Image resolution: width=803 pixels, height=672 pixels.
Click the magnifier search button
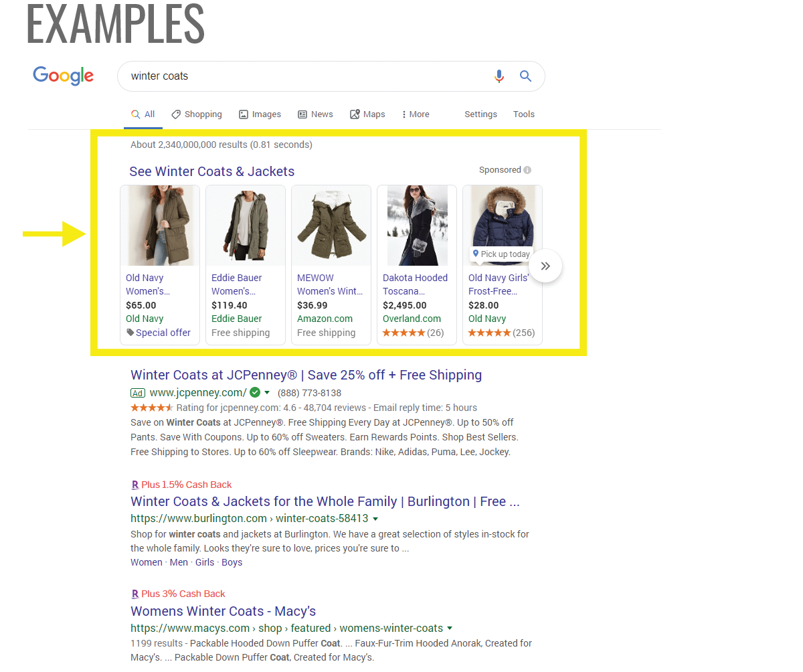click(526, 76)
